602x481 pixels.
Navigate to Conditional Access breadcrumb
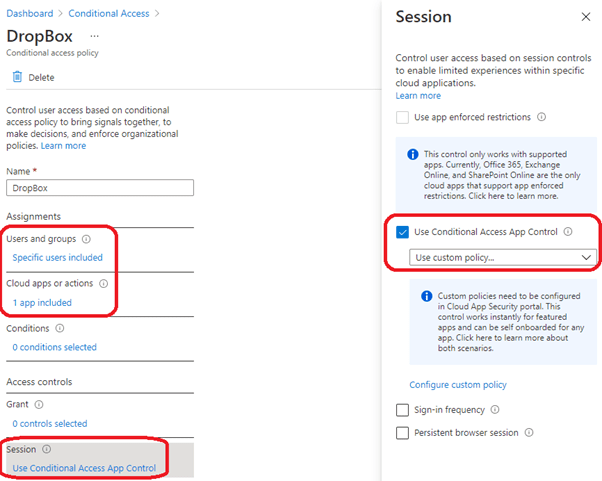110,13
